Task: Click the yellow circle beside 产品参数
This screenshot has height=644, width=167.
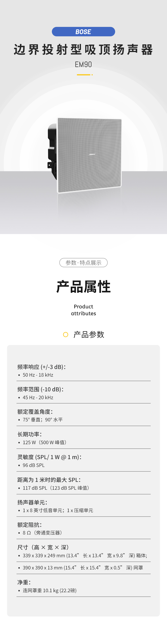Action: 65,335
